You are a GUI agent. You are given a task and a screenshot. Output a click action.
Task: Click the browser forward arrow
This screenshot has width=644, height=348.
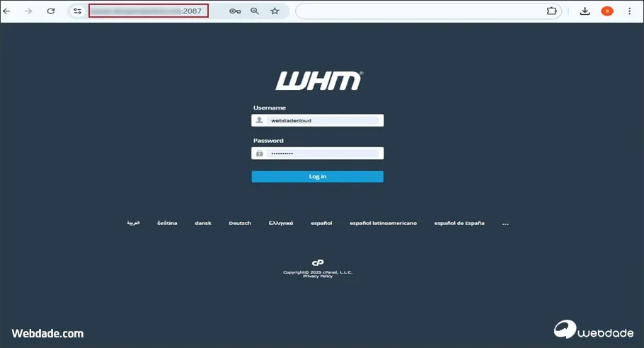(x=28, y=11)
